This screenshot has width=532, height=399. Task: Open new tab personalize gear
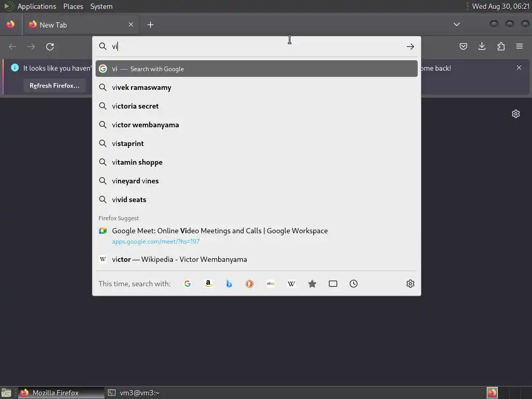[516, 114]
